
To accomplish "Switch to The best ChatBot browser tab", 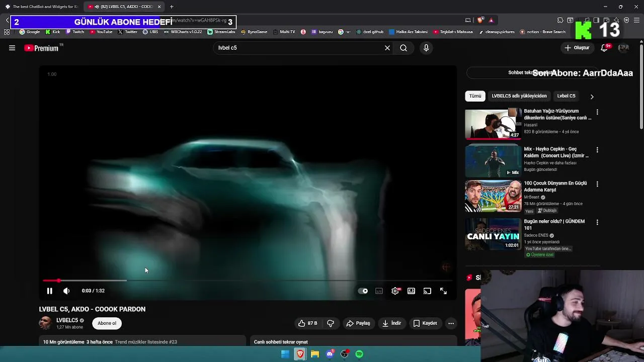I will [42, 7].
